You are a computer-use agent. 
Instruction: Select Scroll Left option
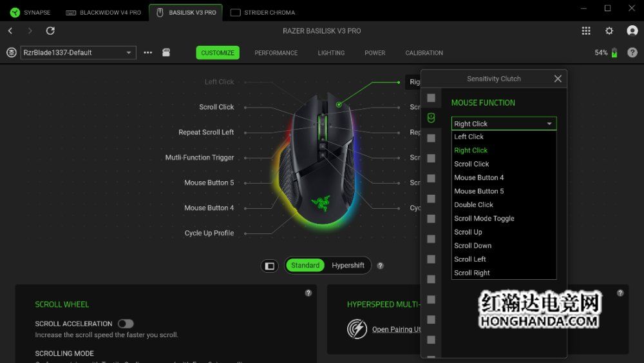504,259
